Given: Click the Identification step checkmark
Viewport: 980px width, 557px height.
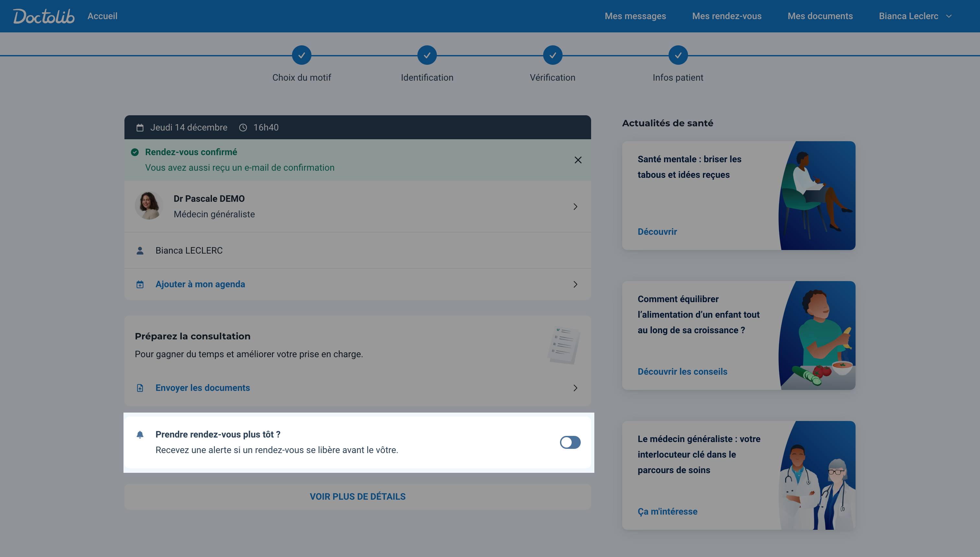Looking at the screenshot, I should coord(427,55).
